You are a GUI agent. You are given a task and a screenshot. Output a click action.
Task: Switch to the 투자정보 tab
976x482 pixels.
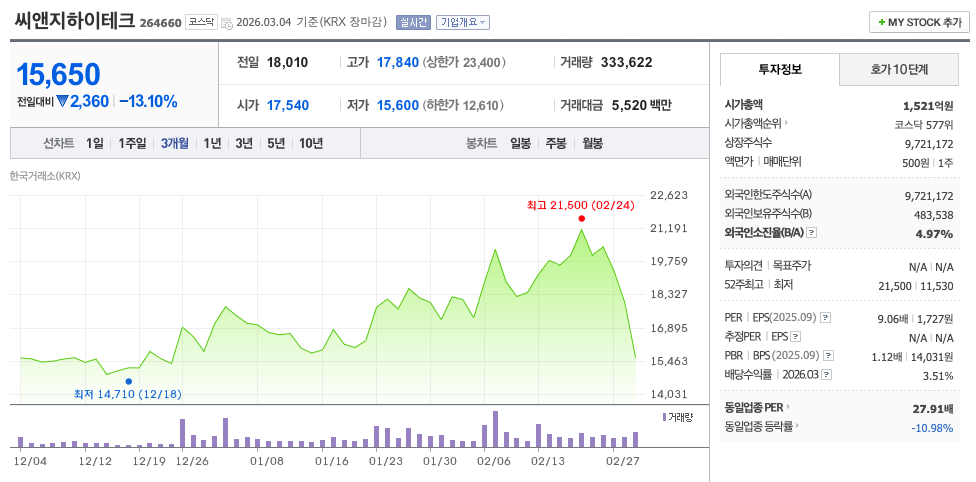point(779,69)
